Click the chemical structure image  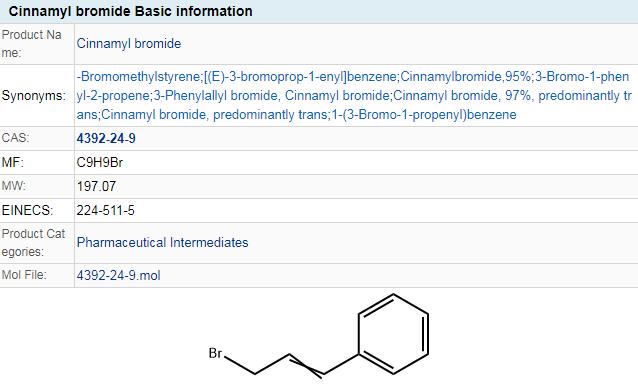click(319, 337)
